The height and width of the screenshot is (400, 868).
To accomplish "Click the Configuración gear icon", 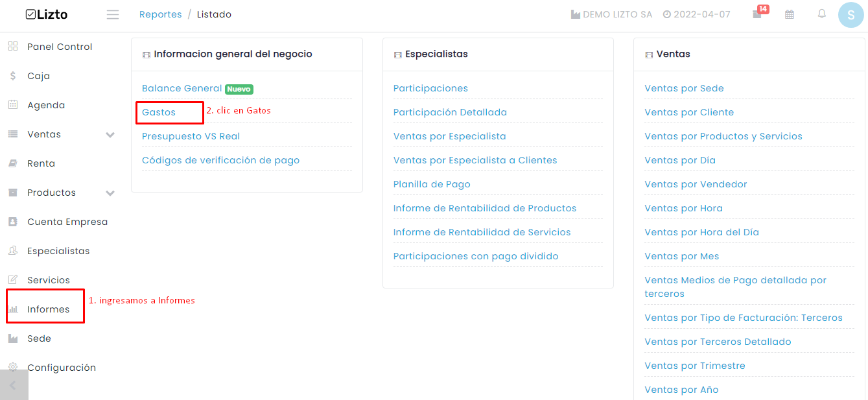I will pyautogui.click(x=13, y=367).
